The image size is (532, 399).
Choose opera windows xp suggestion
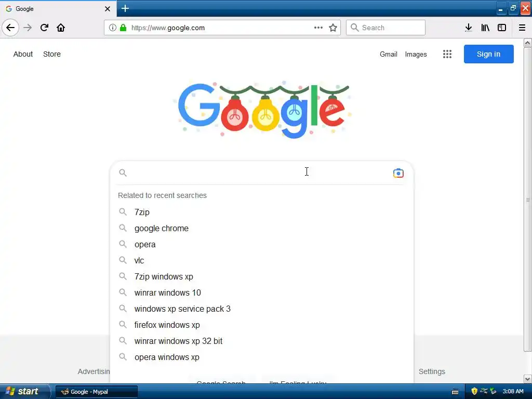tap(261, 357)
